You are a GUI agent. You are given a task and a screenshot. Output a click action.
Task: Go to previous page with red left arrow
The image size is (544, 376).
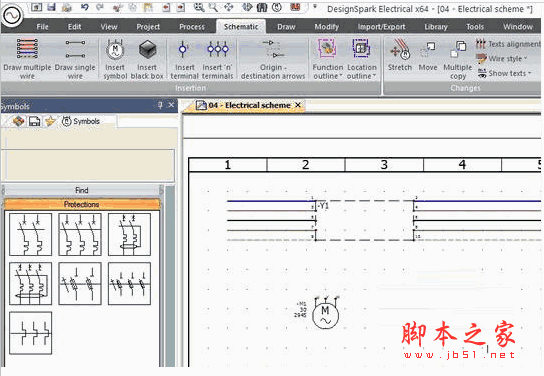[166, 7]
